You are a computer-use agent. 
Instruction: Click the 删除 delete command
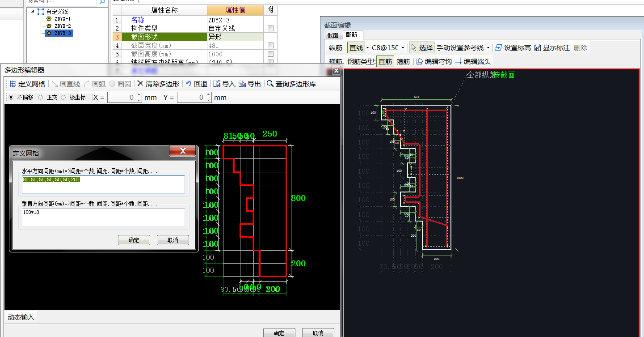coord(580,48)
